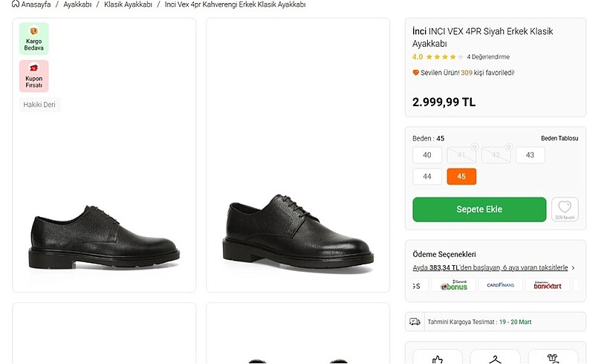
Task: Go to Klasik Ayakkabı in the breadcrumb
Action: point(128,4)
